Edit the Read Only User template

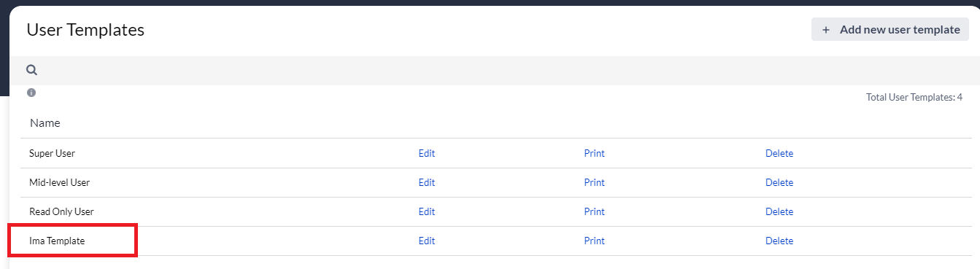(427, 211)
